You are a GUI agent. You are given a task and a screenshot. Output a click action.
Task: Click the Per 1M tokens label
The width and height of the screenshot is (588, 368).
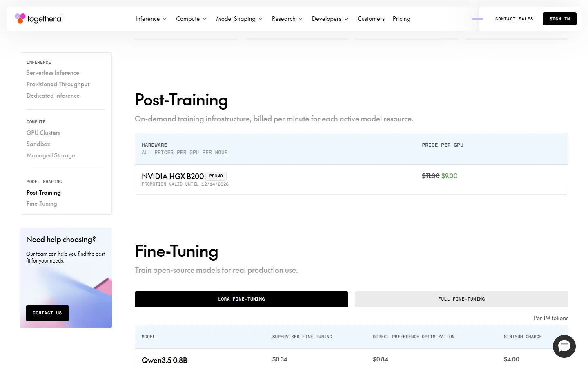pos(551,318)
